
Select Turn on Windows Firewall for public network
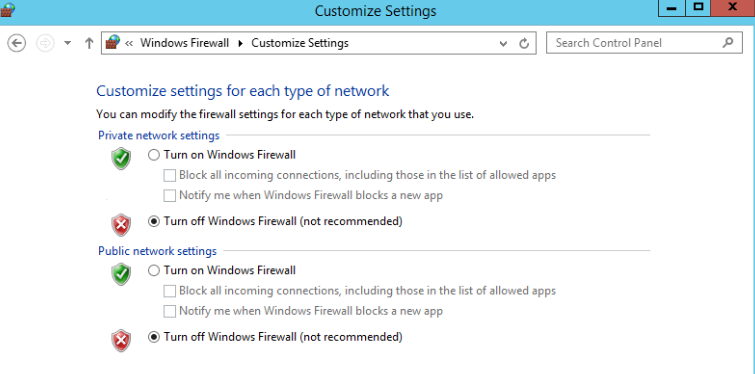[154, 271]
